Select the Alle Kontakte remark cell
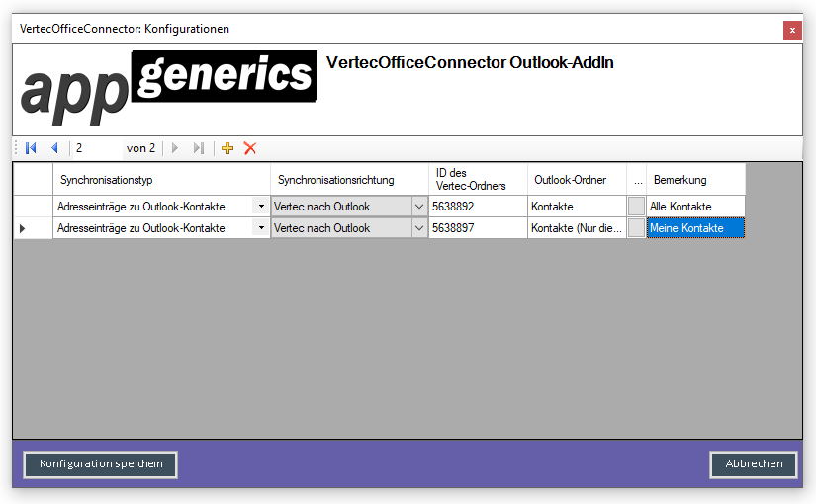 tap(695, 206)
